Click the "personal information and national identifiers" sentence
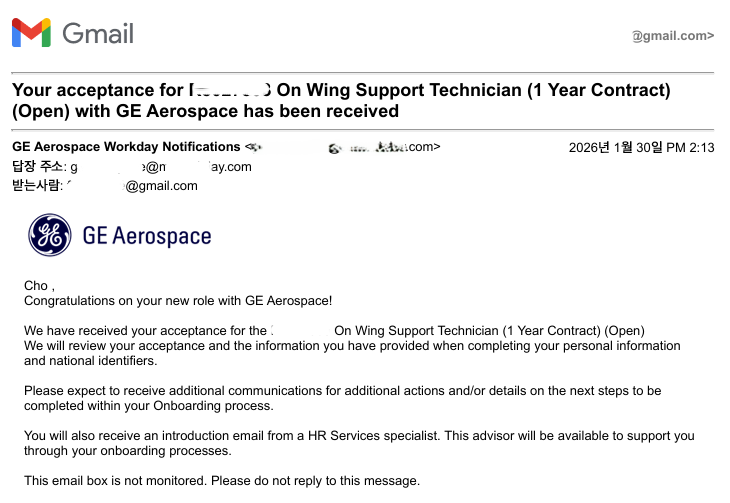Viewport: 730px width, 503px height. [x=352, y=353]
